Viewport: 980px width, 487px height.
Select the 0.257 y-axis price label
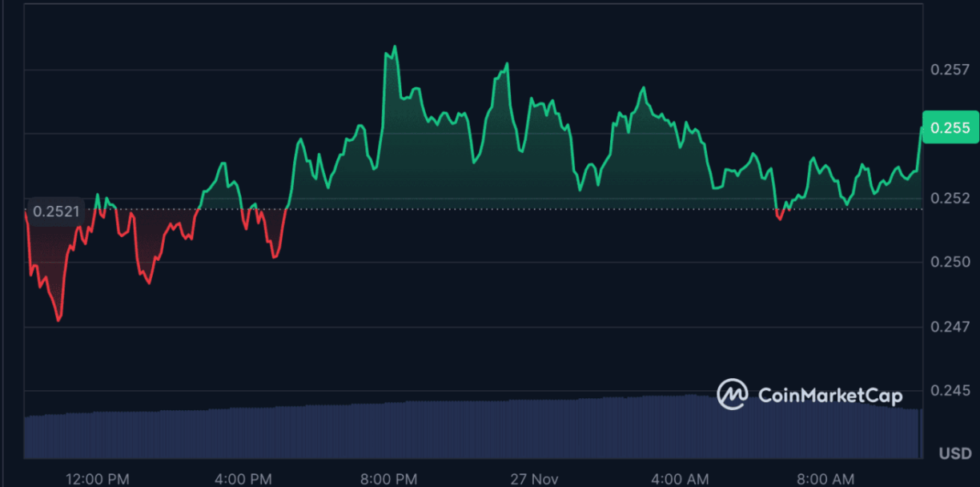950,70
